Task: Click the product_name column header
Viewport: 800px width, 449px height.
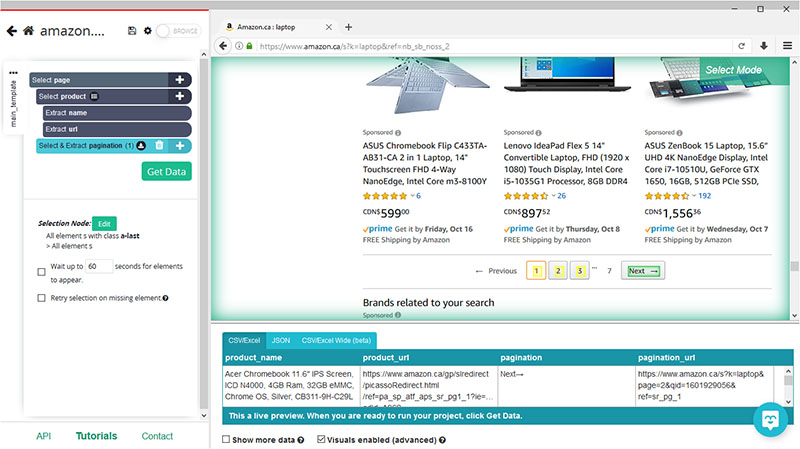Action: click(291, 358)
